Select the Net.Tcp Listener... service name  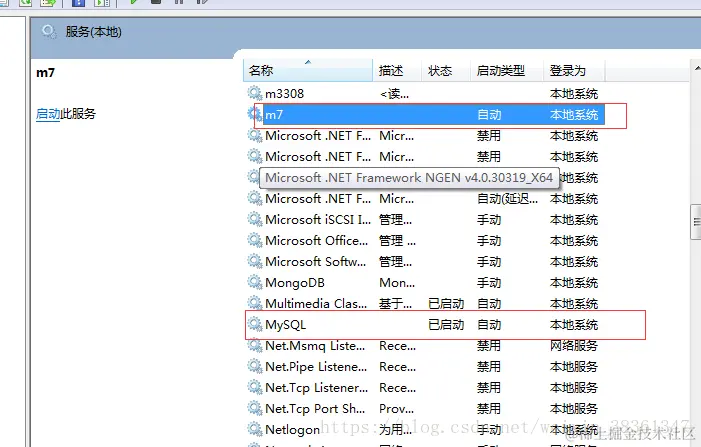(x=317, y=388)
